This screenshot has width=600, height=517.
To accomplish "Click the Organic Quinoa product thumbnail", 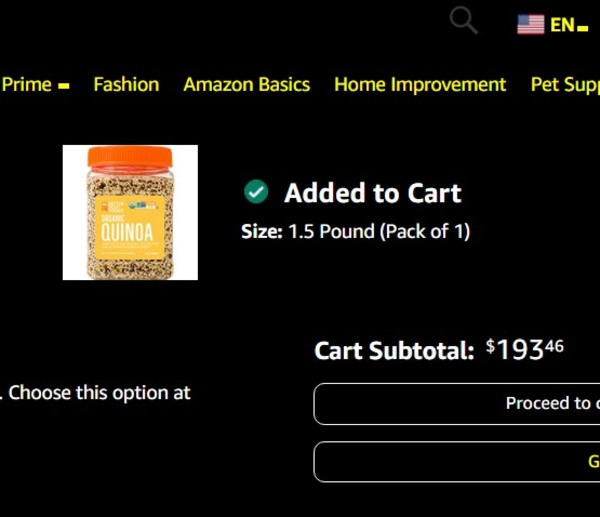I will tap(130, 212).
